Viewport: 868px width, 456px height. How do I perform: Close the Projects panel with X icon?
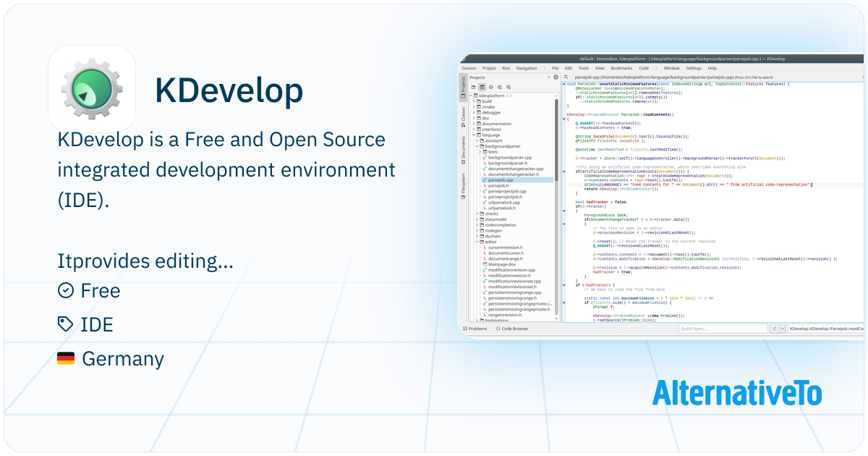556,77
